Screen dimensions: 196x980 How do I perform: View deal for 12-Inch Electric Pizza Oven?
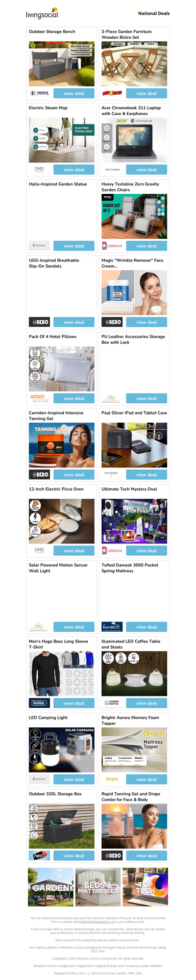point(74,550)
